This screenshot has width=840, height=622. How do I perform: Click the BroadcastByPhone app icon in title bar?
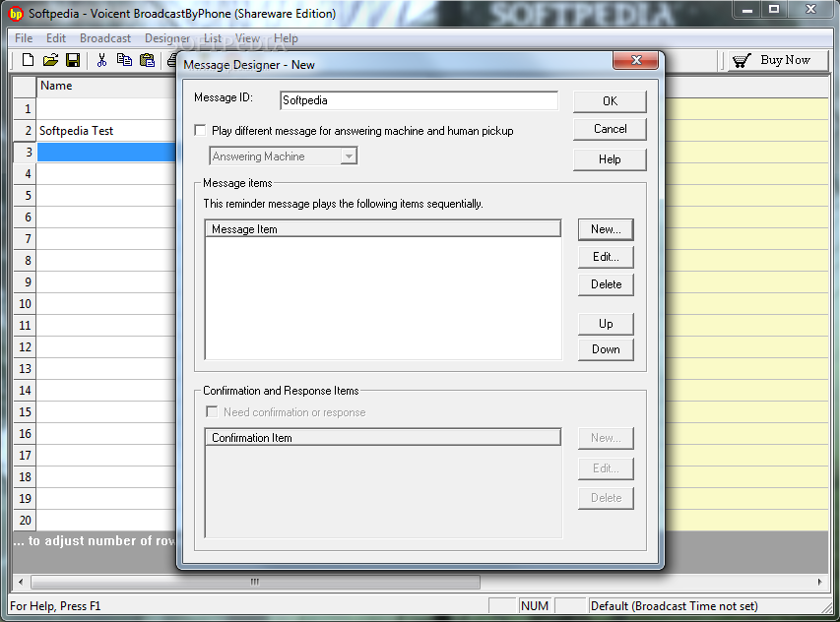[x=16, y=14]
